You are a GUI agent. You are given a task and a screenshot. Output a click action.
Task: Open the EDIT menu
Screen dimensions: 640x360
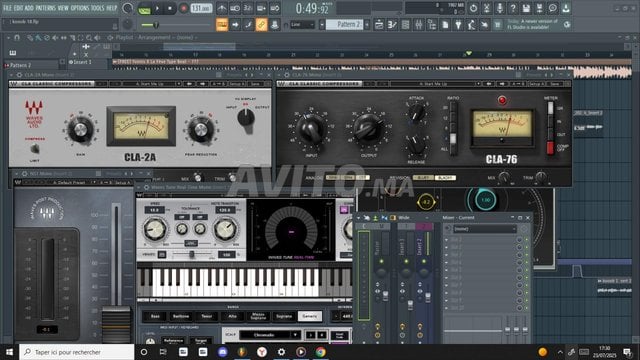[19, 8]
